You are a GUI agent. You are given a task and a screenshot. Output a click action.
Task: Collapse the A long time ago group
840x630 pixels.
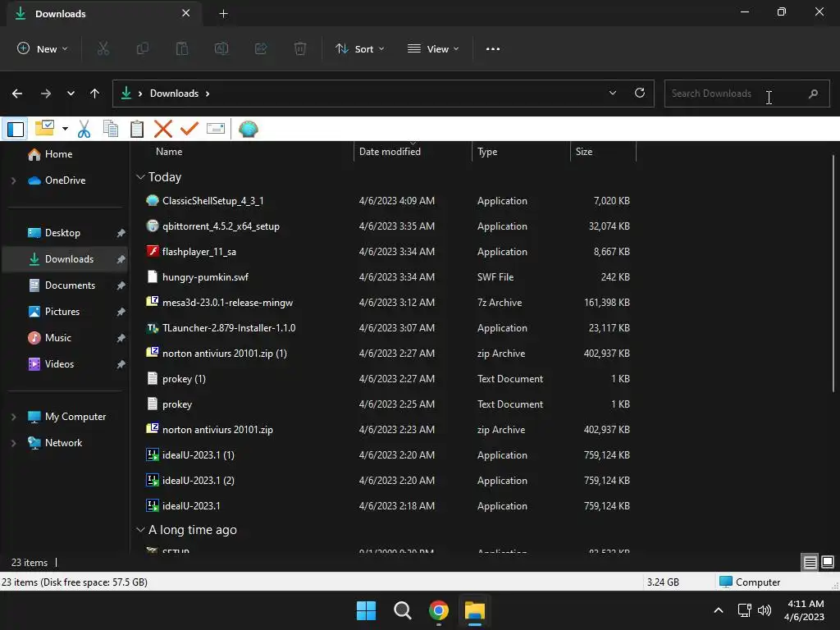pos(140,530)
